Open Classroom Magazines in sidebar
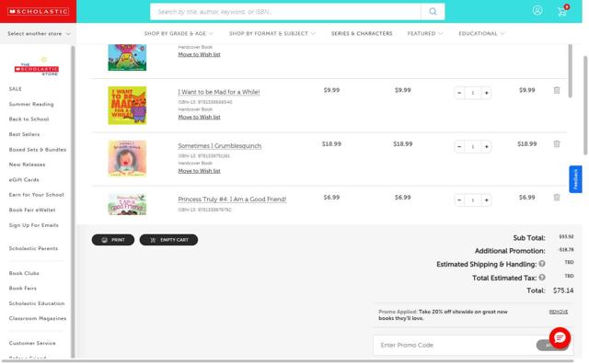The height and width of the screenshot is (364, 589). click(x=38, y=318)
